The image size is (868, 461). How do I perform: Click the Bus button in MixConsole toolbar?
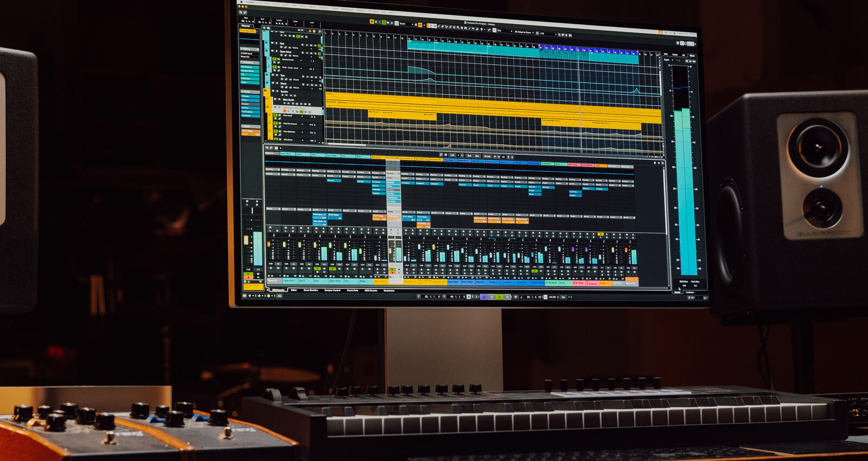469,156
